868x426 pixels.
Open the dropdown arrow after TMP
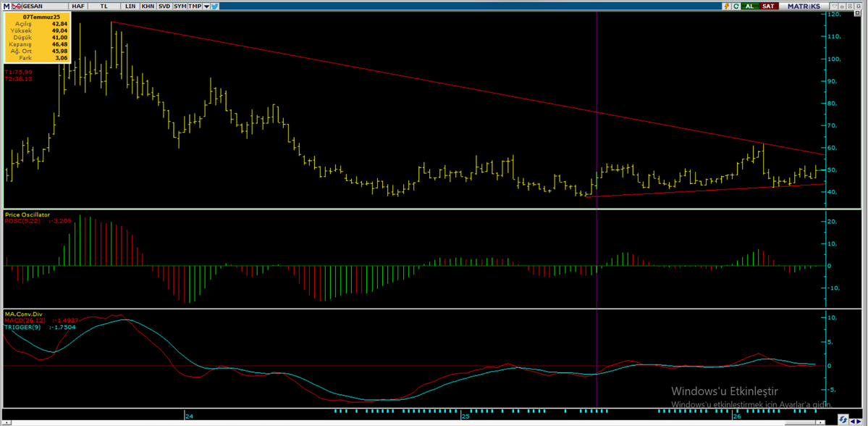pos(206,6)
